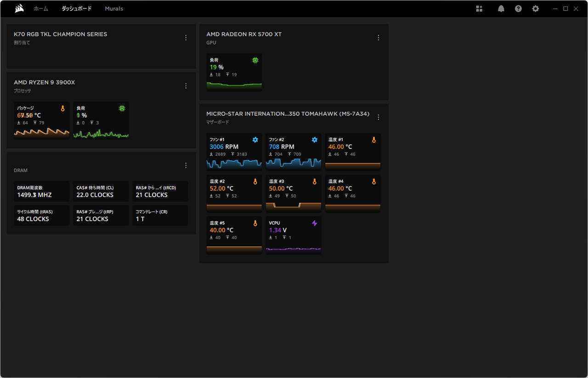Click the ファン #2 RPM graph
This screenshot has width=588, height=378.
[x=294, y=164]
